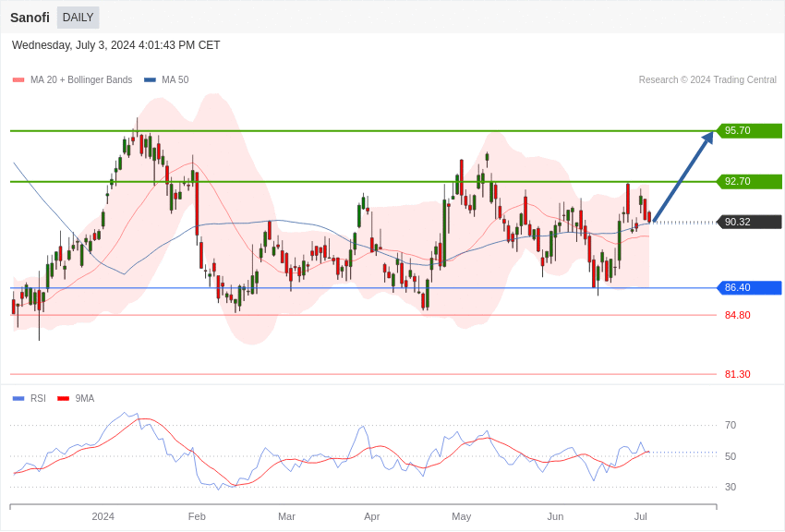Screen dimensions: 785x532
Task: Click the 84.80 red support label
Action: (737, 315)
